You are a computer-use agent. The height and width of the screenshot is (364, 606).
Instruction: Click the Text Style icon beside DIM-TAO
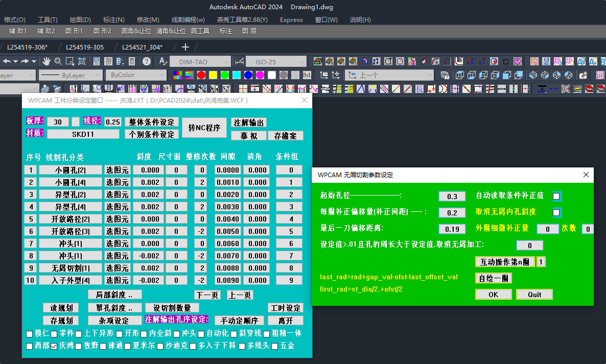coord(163,61)
